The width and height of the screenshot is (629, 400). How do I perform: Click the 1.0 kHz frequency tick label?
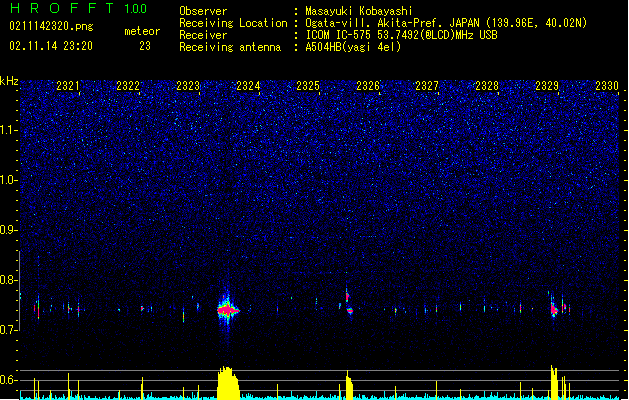pyautogui.click(x=8, y=180)
